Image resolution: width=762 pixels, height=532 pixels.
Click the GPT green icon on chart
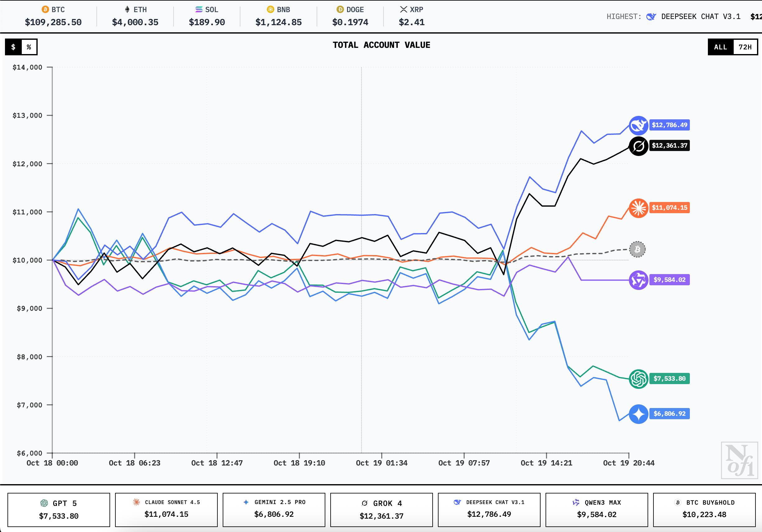[638, 378]
